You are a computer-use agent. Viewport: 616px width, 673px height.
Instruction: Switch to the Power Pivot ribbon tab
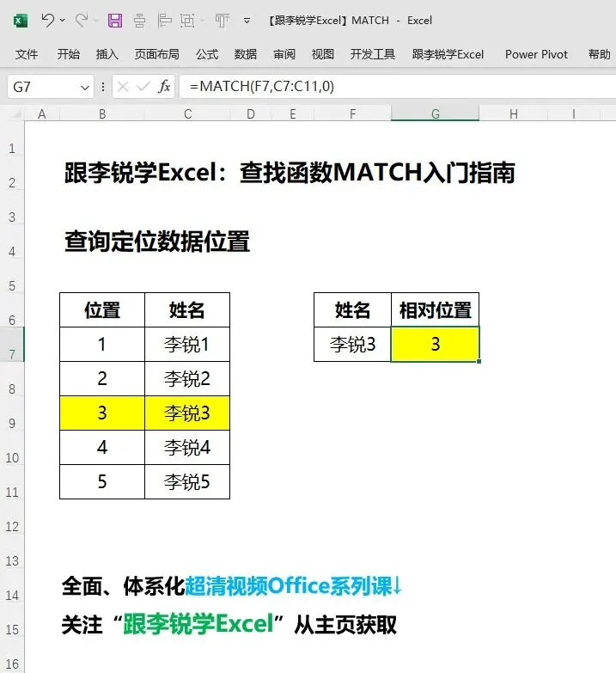(x=536, y=54)
